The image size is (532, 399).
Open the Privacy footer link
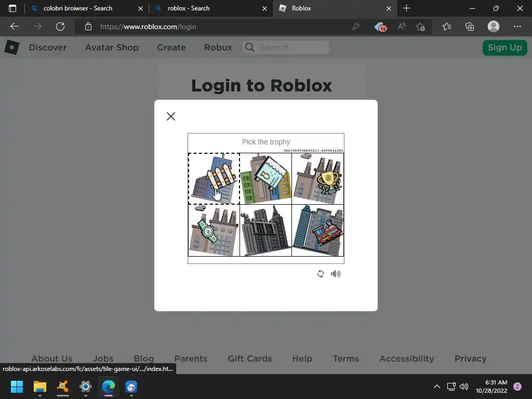click(470, 358)
